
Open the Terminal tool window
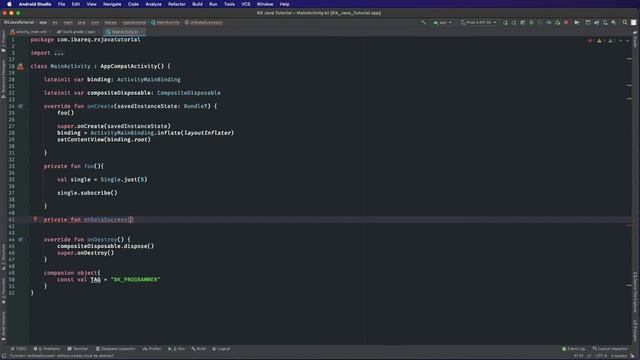(x=78, y=349)
